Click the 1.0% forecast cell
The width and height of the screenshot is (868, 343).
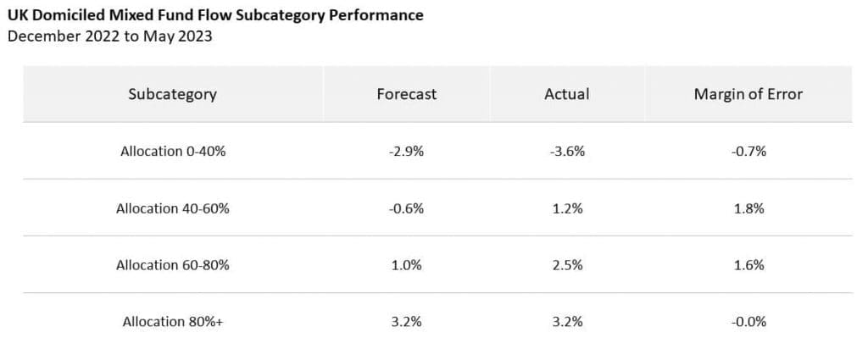click(x=406, y=265)
